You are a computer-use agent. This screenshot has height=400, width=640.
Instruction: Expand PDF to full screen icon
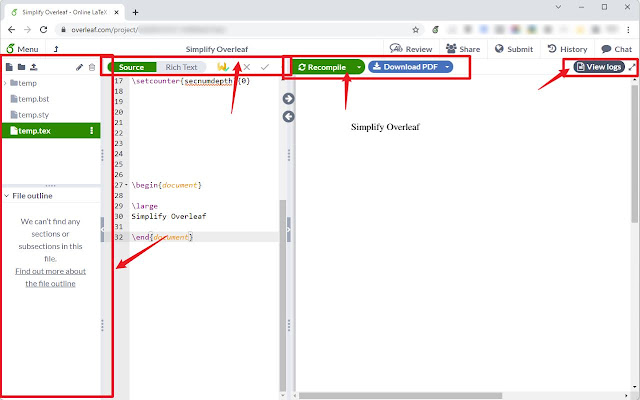(632, 67)
